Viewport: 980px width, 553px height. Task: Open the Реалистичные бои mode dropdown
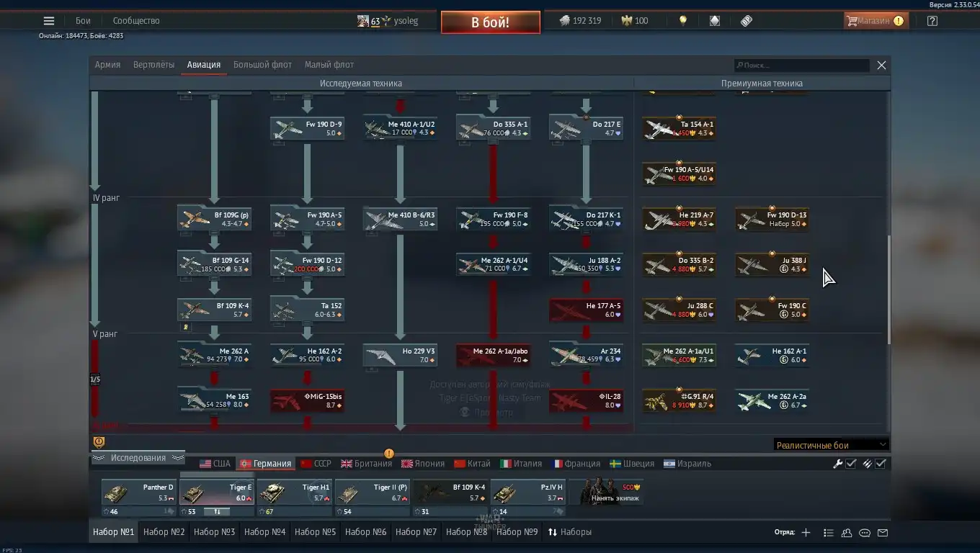pos(831,445)
